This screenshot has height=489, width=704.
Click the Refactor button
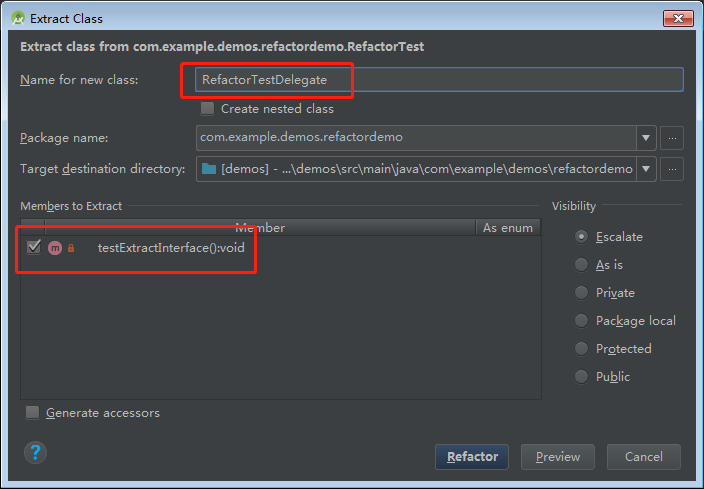(472, 457)
